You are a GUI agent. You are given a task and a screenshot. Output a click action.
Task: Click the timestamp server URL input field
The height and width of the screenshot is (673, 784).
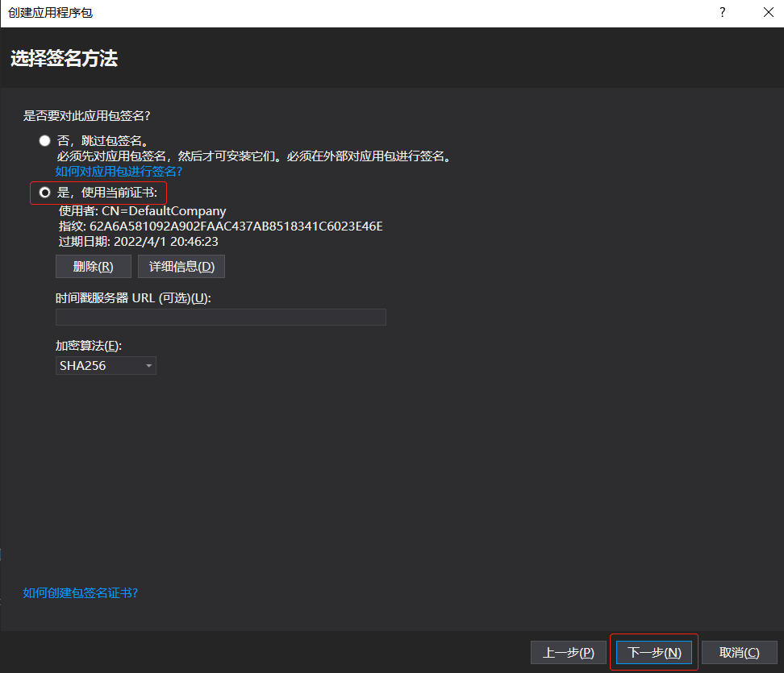click(x=220, y=317)
